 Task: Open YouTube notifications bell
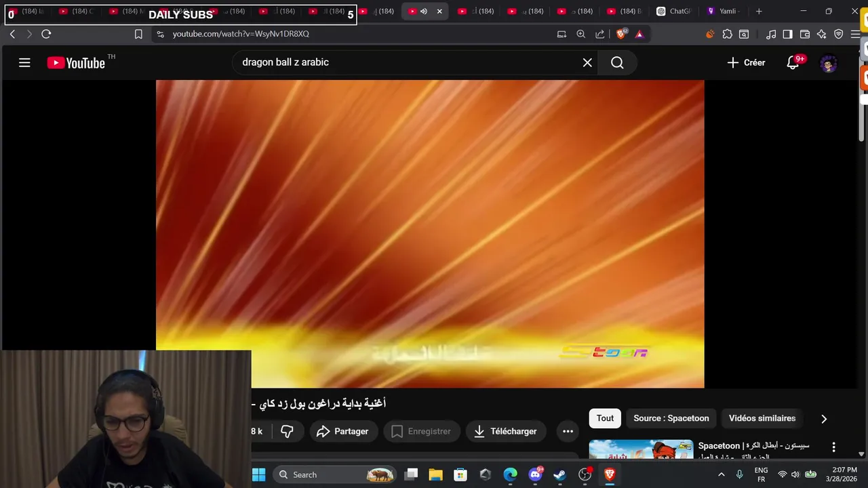793,62
